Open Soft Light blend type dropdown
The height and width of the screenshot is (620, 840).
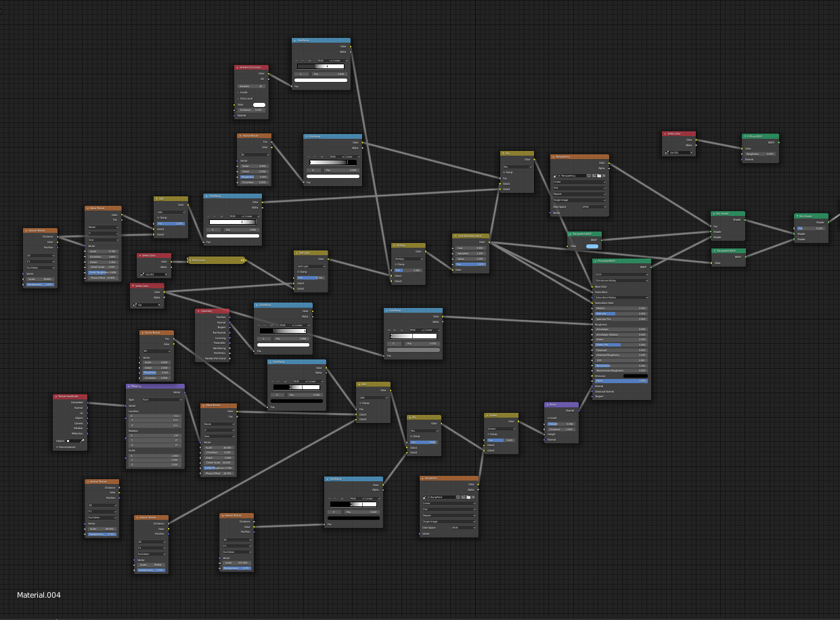click(x=311, y=267)
